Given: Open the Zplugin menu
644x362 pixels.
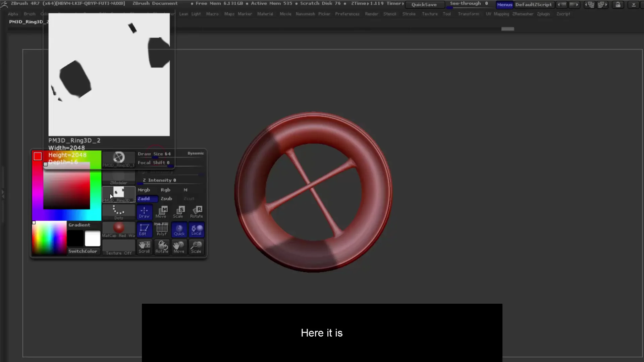Looking at the screenshot, I should pos(543,14).
